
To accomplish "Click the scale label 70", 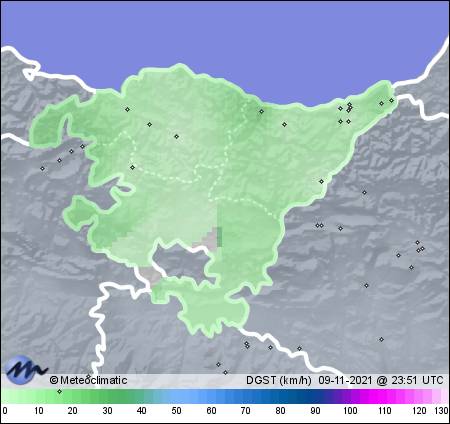I will [x=246, y=411].
